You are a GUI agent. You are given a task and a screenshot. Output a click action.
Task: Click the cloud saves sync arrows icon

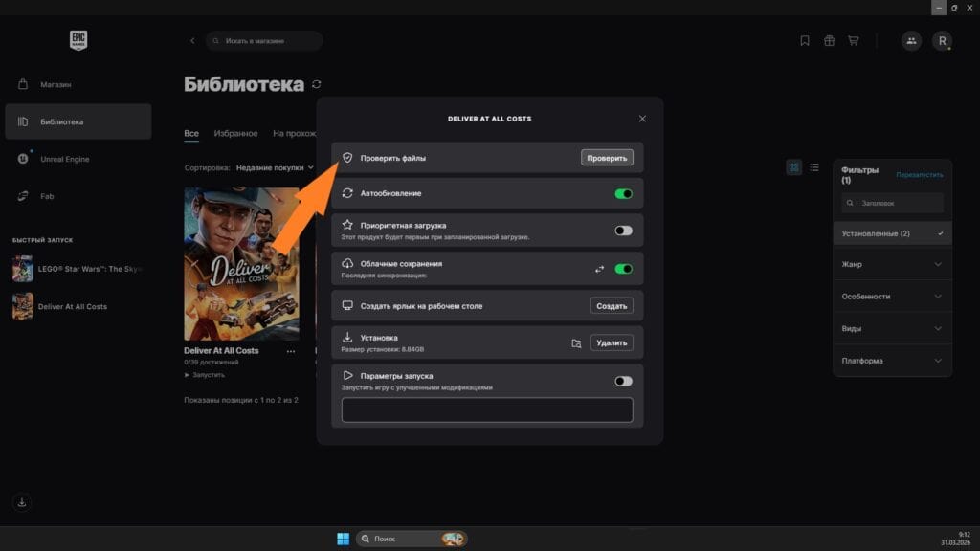tap(599, 269)
